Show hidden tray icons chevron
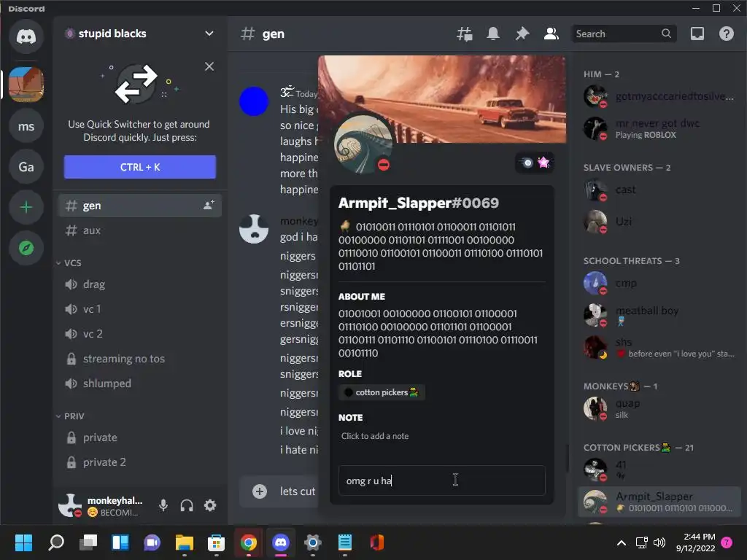 pos(622,542)
